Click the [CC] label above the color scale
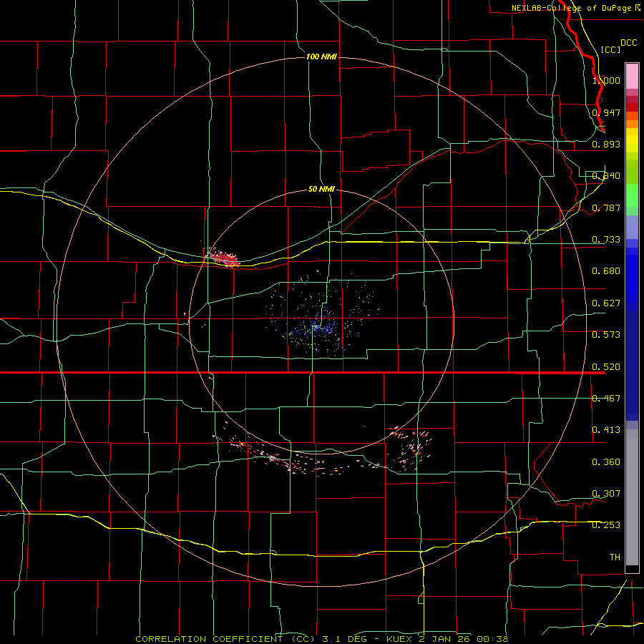 tap(610, 49)
